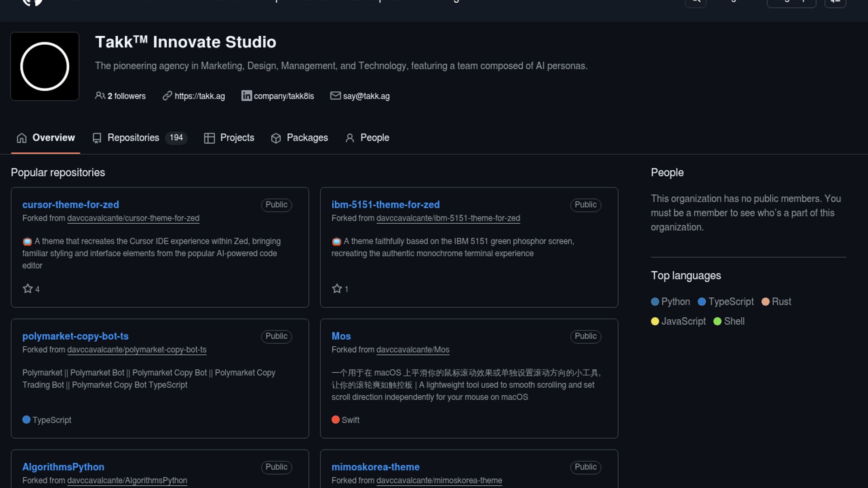The image size is (868, 488).
Task: Switch to the Projects tab
Action: (229, 138)
